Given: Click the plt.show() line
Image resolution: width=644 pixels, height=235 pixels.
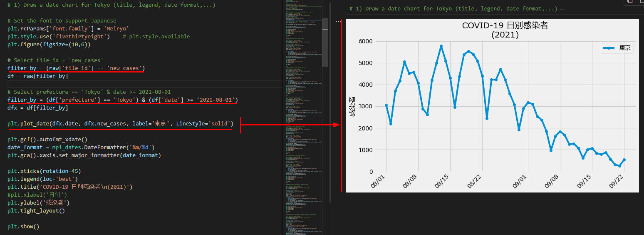Looking at the screenshot, I should point(23,227).
